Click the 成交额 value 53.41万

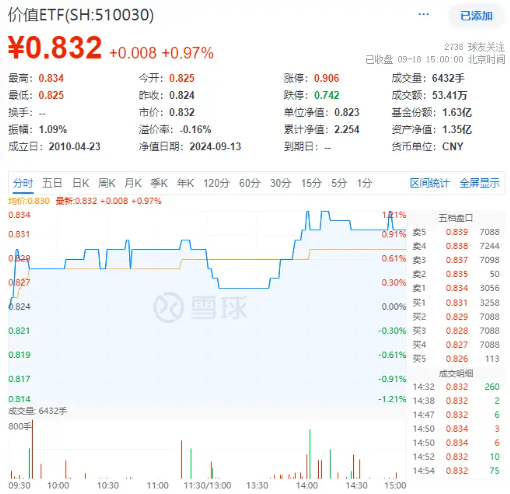click(x=449, y=95)
